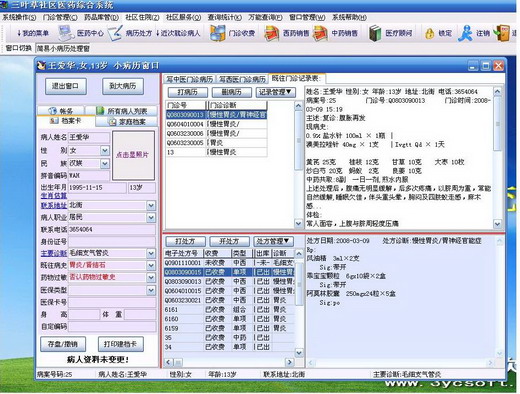The image size is (520, 394).
Task: Select prescription row 6161 组合
Action: (229, 310)
